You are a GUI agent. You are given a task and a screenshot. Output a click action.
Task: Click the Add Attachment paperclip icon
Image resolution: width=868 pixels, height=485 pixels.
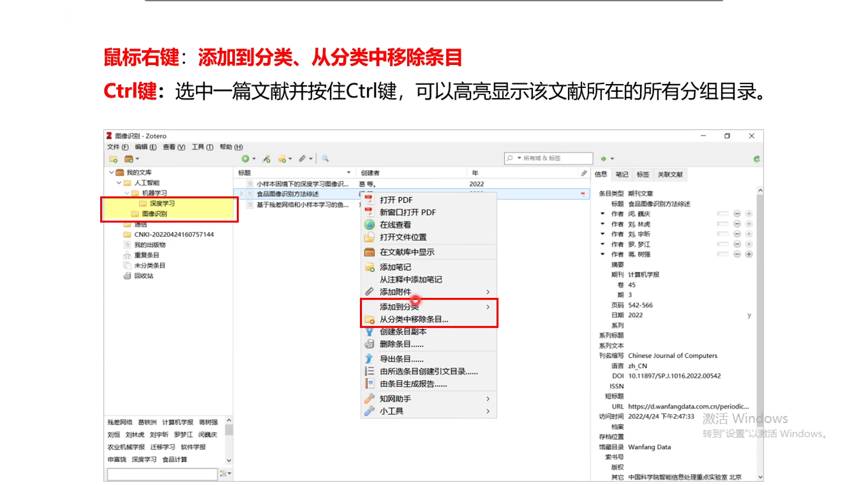tap(302, 158)
